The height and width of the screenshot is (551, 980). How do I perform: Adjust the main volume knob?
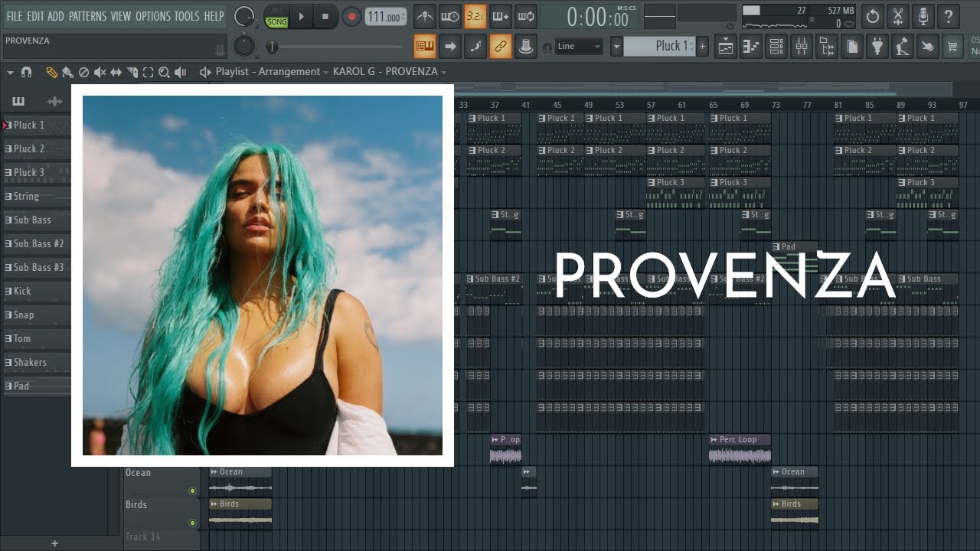click(x=244, y=16)
